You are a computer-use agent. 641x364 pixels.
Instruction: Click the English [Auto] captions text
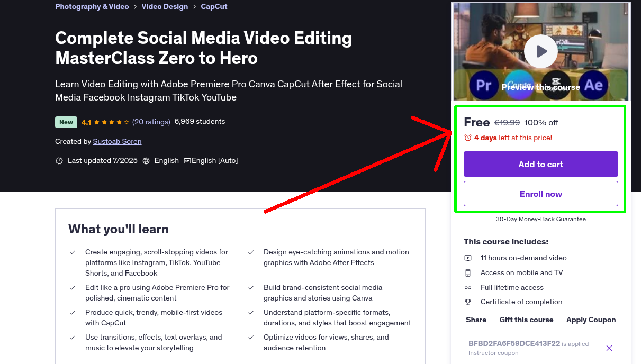(215, 161)
